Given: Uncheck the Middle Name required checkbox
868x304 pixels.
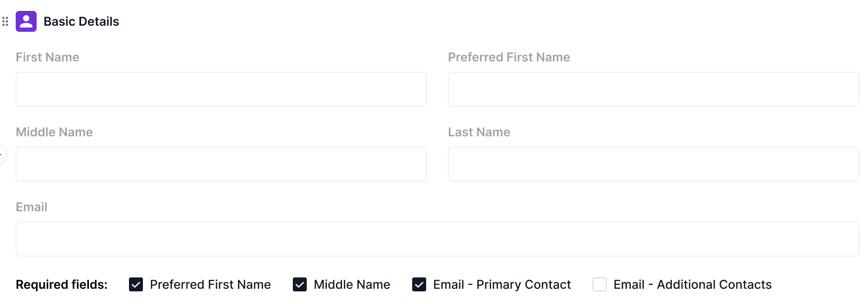Looking at the screenshot, I should click(x=300, y=284).
